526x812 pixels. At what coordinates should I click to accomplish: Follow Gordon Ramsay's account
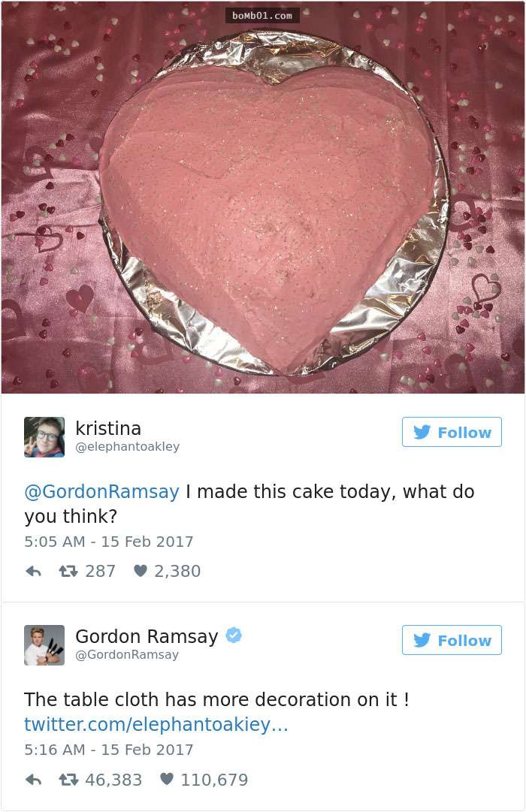pyautogui.click(x=452, y=640)
